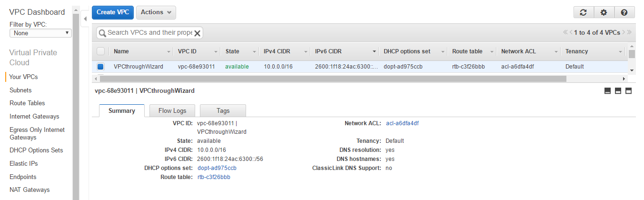The width and height of the screenshot is (644, 200).
Task: Open the acl-a6dfa4df Network ACL link
Action: point(402,123)
